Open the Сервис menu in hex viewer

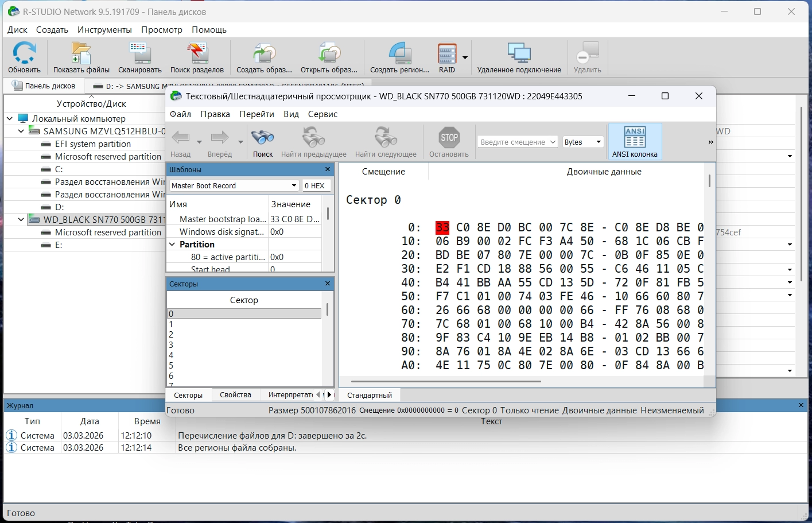click(x=323, y=114)
